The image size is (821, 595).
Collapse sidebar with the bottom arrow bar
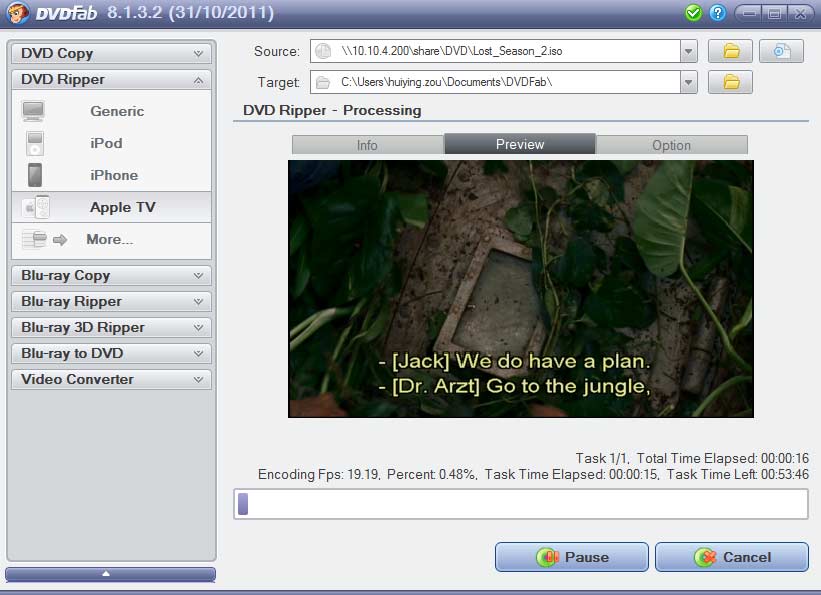pyautogui.click(x=110, y=574)
